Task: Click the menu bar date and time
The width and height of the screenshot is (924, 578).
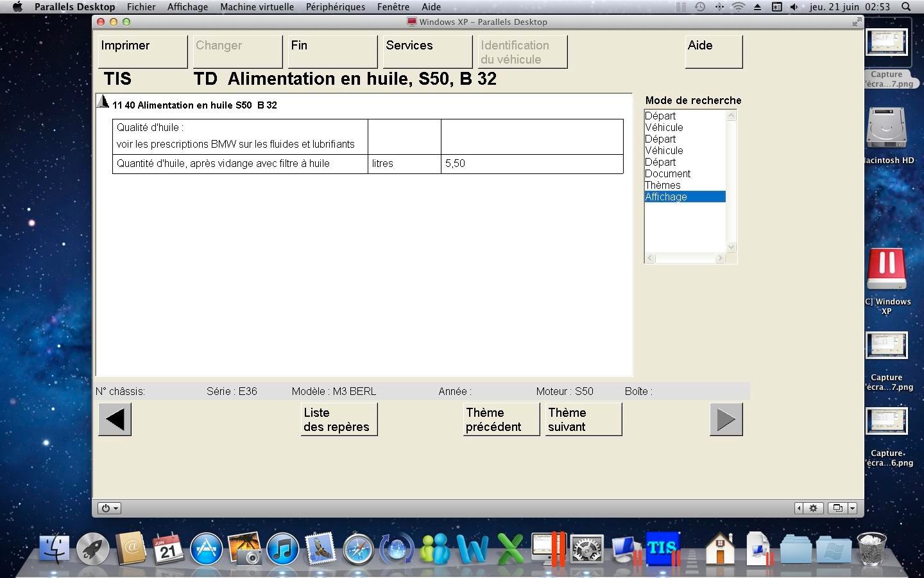Action: pos(850,6)
